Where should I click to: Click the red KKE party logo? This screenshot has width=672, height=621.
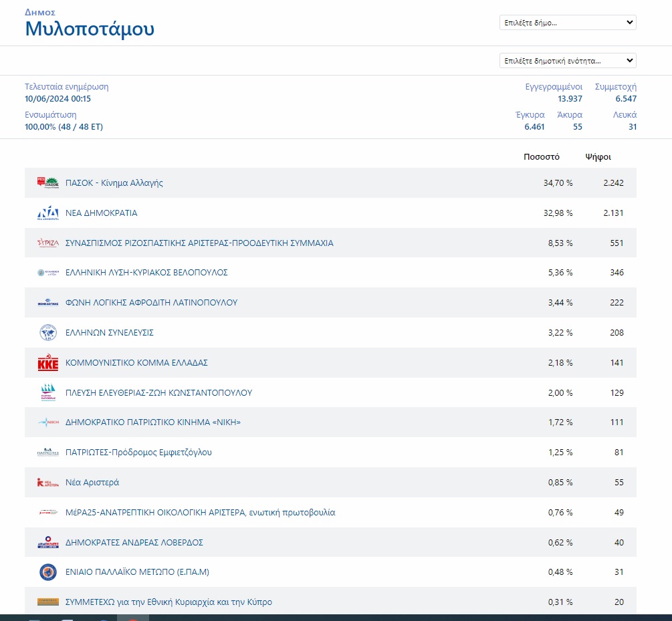point(48,362)
